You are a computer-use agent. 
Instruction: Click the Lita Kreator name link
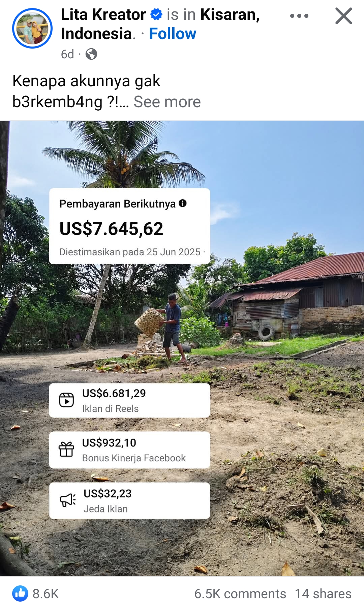103,15
